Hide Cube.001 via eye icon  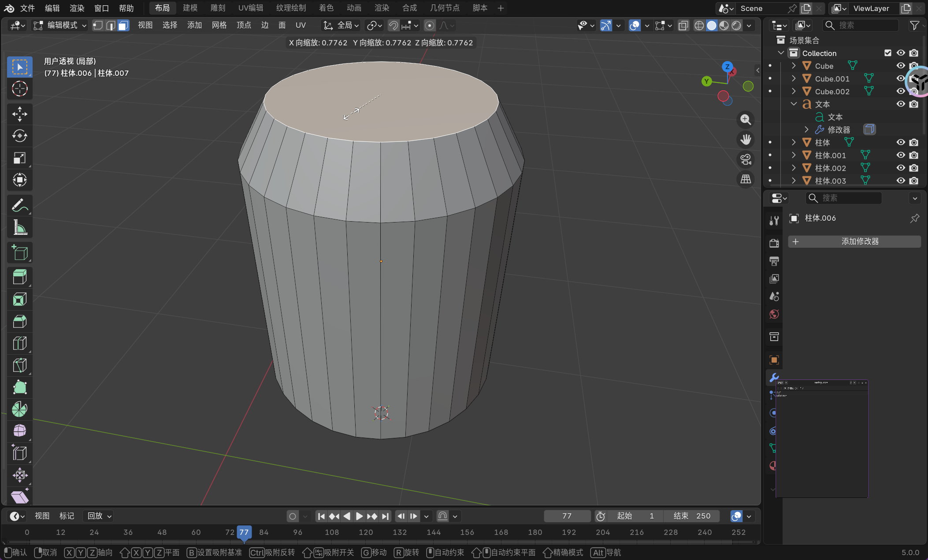(x=901, y=78)
